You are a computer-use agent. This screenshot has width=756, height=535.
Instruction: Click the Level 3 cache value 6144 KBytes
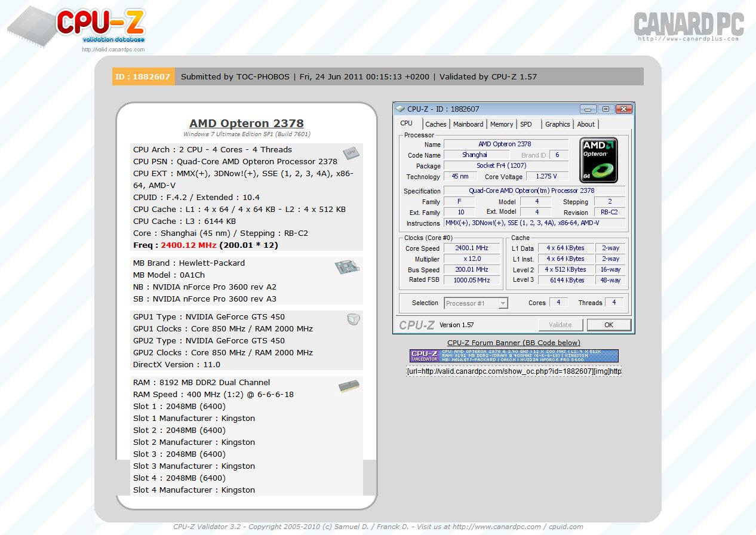(x=566, y=280)
